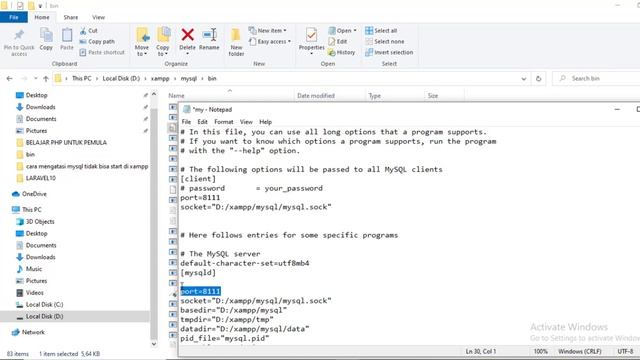Click 100% zoom in Notepad status bar
This screenshot has height=360, width=640.
[540, 351]
